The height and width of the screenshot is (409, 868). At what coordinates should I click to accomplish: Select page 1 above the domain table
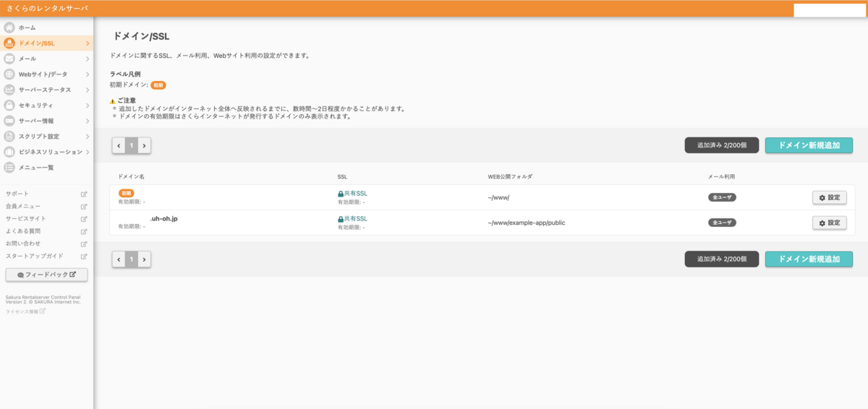[131, 145]
